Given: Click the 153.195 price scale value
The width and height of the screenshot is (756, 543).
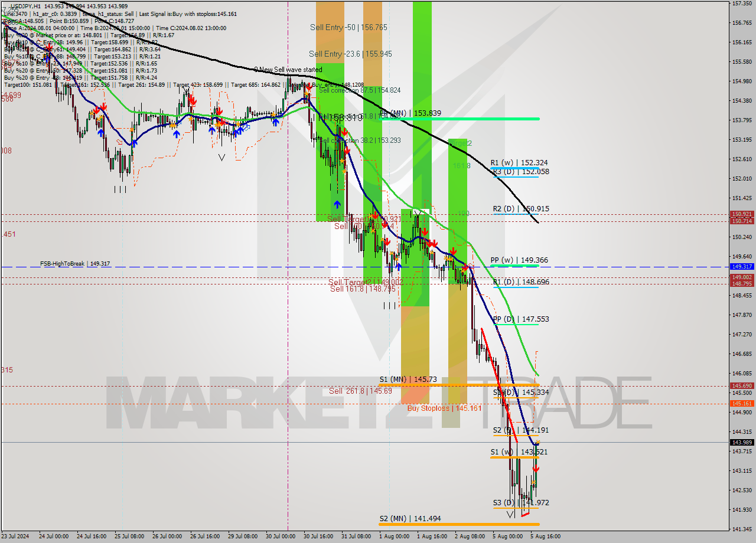Looking at the screenshot, I should point(742,140).
